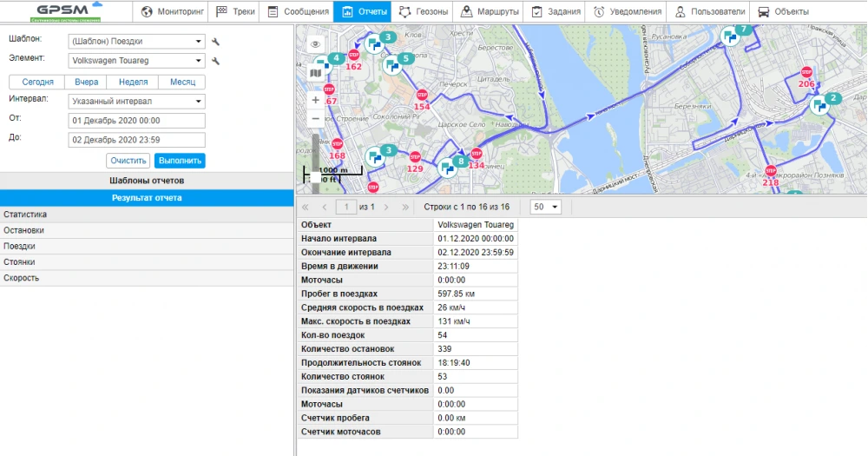
Task: Open the rows-per-page dropdown showing 50
Action: (x=546, y=207)
